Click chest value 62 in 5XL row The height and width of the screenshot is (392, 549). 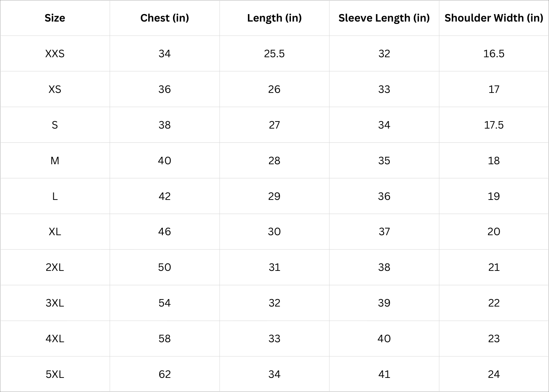[x=165, y=374]
